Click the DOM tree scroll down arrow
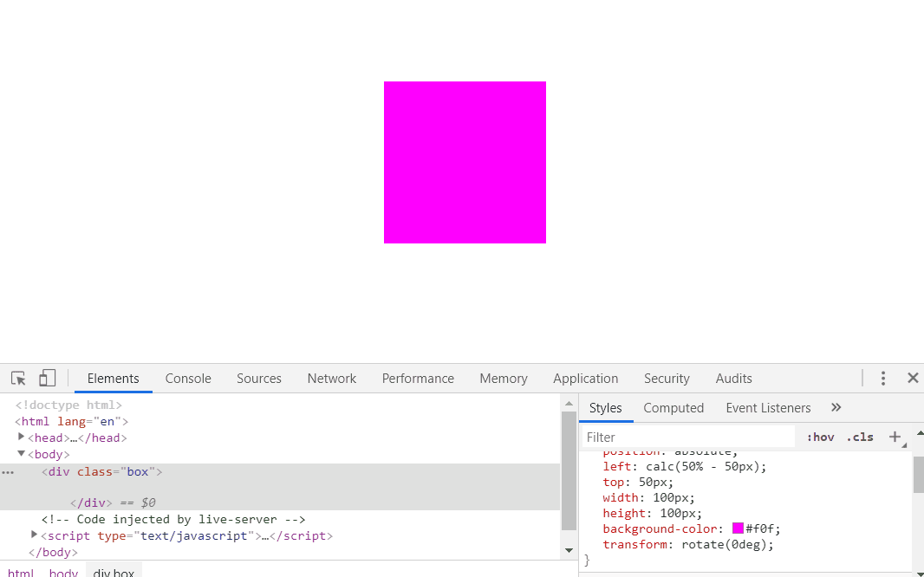 (569, 550)
